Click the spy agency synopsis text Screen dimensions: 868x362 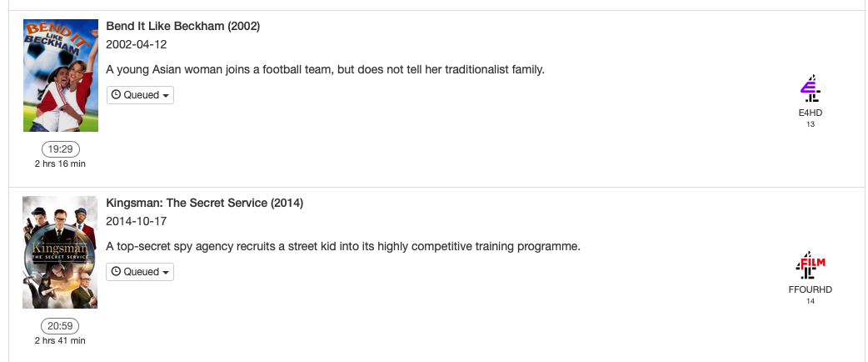pos(342,246)
